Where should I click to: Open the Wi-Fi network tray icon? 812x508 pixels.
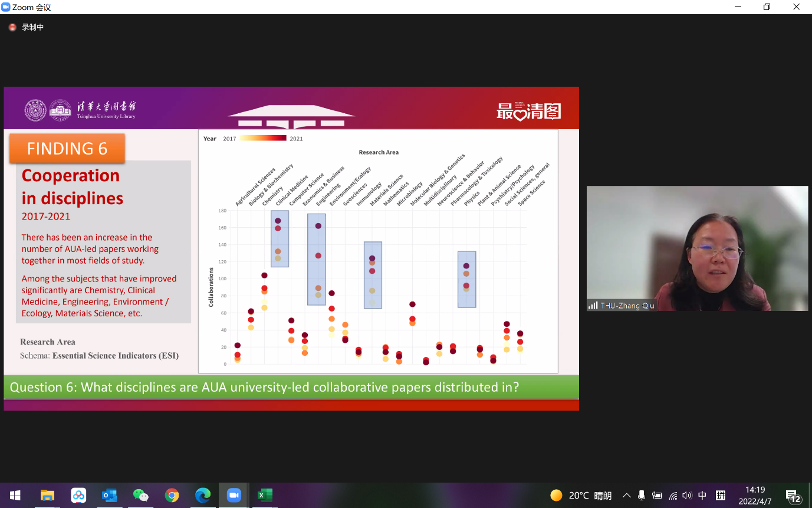pos(673,496)
